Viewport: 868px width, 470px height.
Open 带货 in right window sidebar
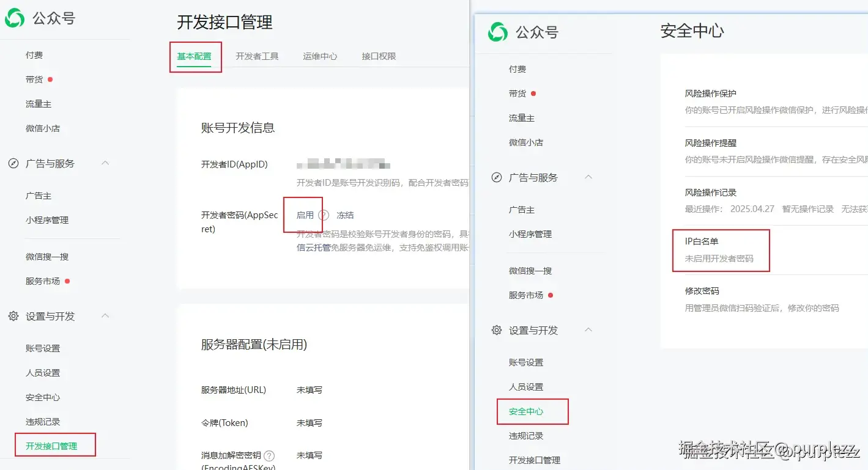click(517, 94)
